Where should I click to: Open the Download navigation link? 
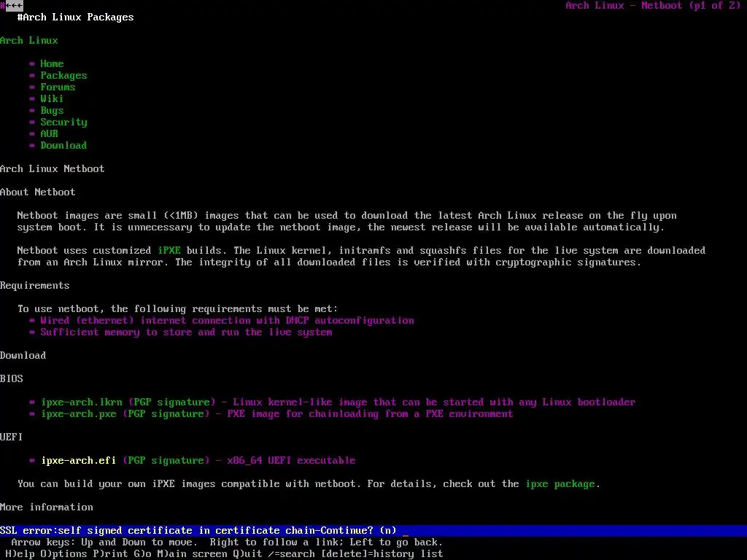pos(64,145)
